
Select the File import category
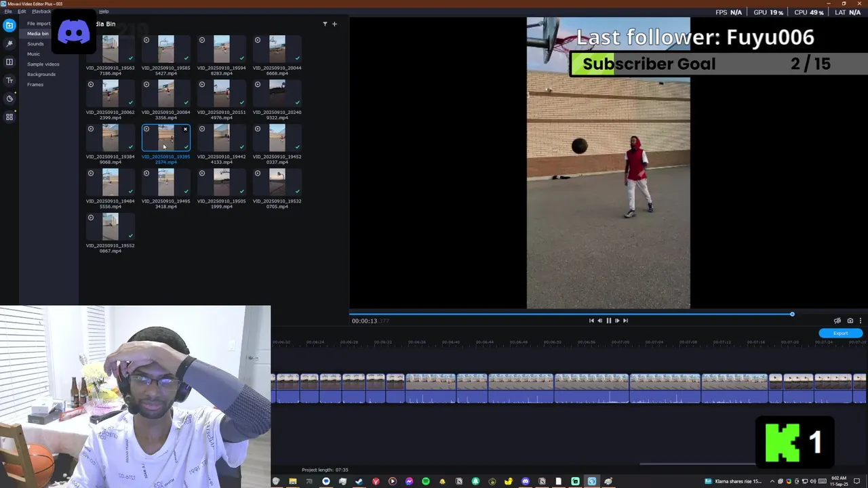point(39,23)
